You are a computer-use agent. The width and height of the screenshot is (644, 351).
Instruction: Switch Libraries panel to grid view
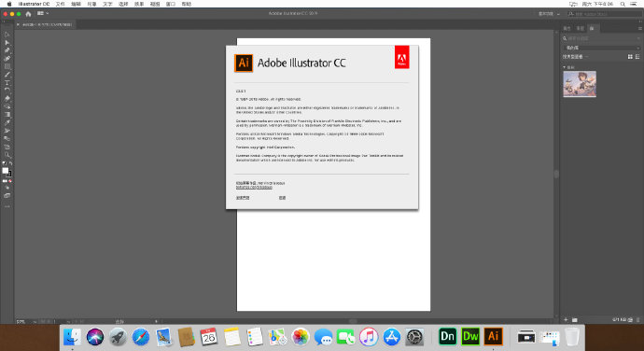click(630, 57)
